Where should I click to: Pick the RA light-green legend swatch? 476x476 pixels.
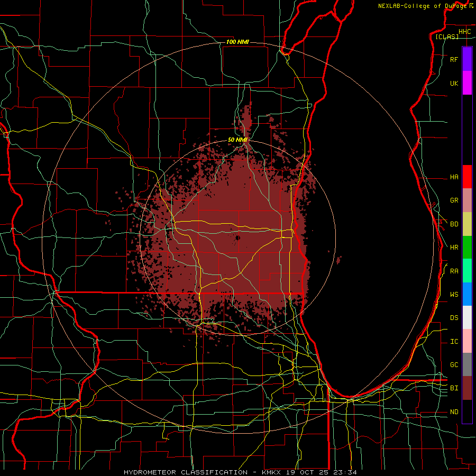(x=467, y=271)
